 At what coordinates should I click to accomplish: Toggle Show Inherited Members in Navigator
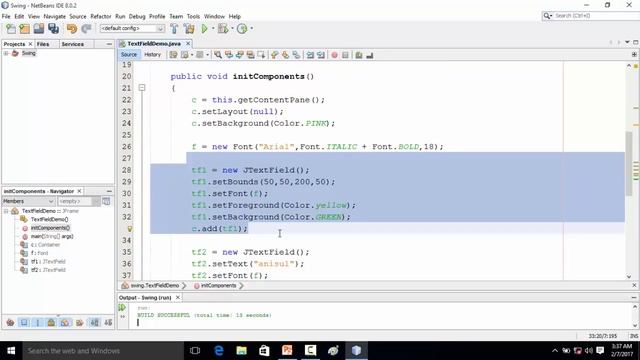(x=10, y=322)
